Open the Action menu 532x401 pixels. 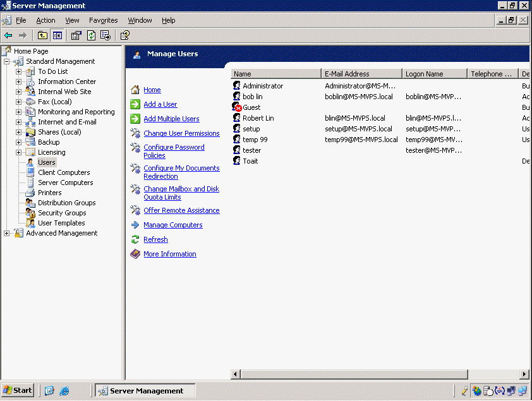pyautogui.click(x=45, y=20)
